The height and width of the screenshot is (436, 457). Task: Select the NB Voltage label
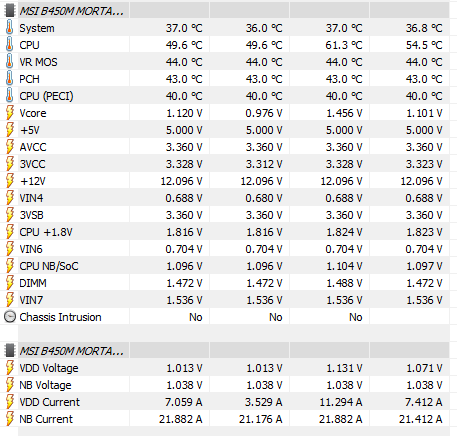[x=45, y=385]
